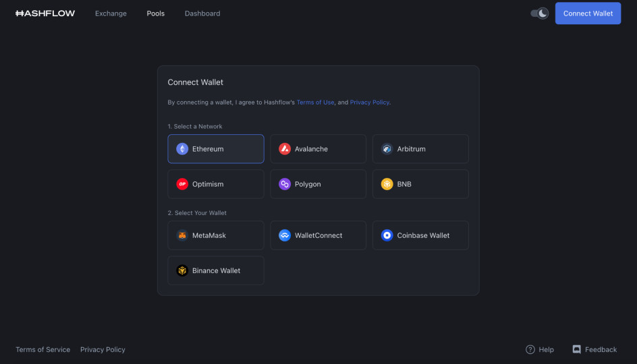Choose the Avalanche network icon
The height and width of the screenshot is (364, 637).
(284, 149)
